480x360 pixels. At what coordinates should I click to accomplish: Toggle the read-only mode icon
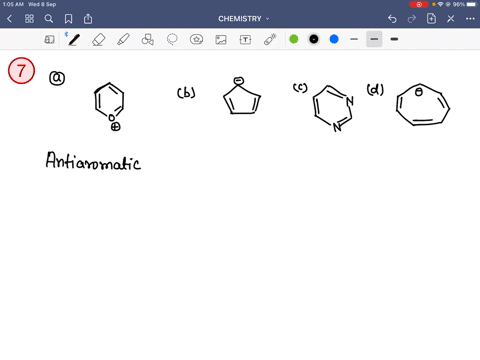click(49, 40)
